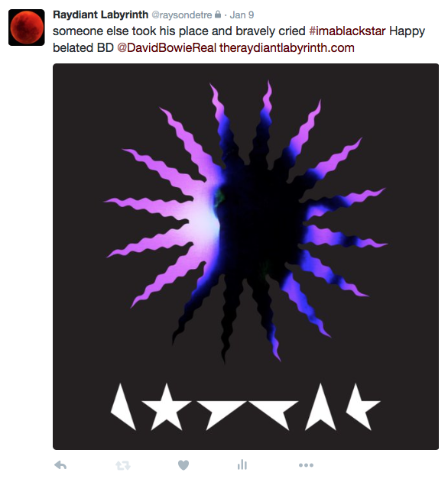Enlarge the purple sunburst artwork image
This screenshot has height=479, width=448.
[x=246, y=257]
